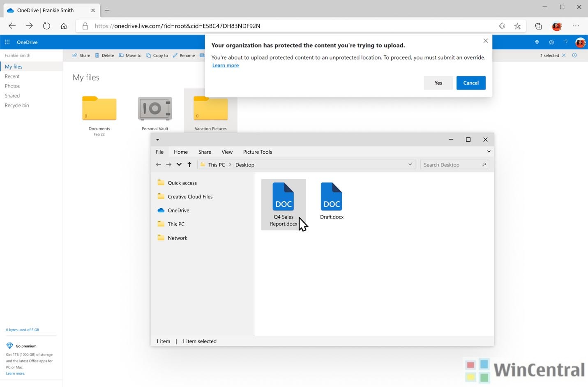
Task: Click Go premium
Action: (21, 346)
